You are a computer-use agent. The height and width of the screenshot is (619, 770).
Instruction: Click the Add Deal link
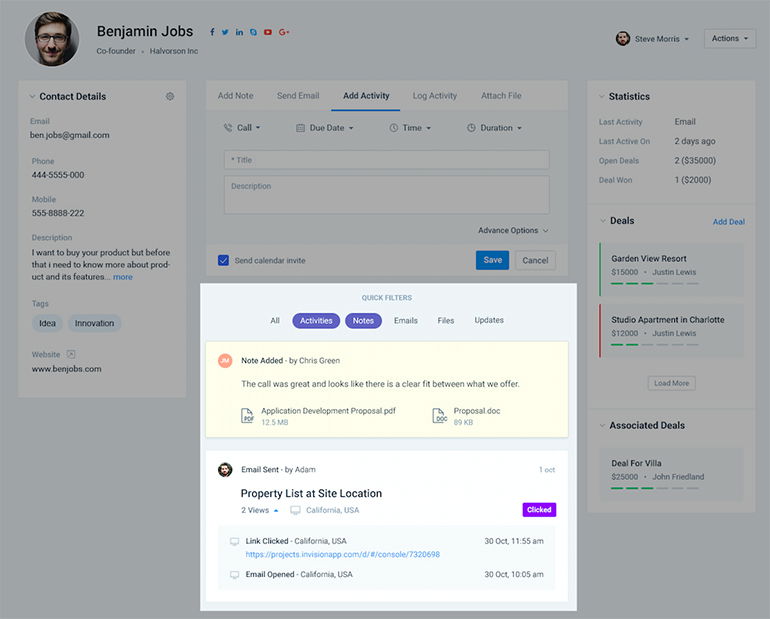tap(728, 222)
